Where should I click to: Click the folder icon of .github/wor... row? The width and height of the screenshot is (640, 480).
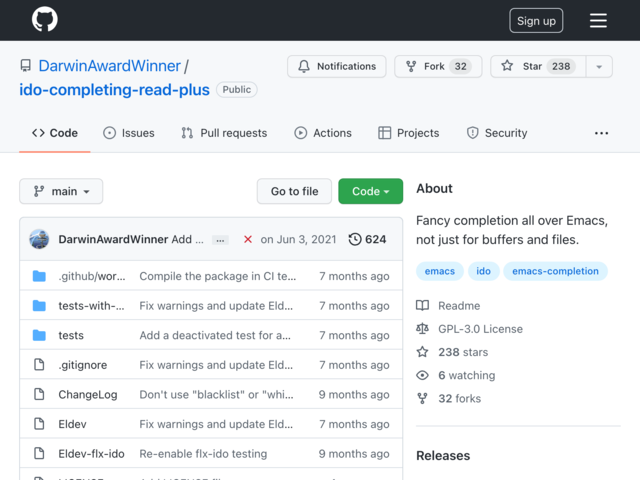39,276
